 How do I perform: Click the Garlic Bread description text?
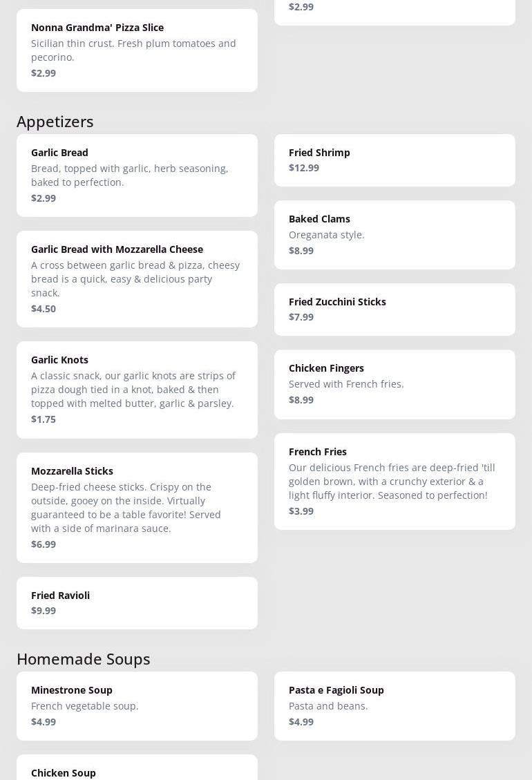[130, 175]
